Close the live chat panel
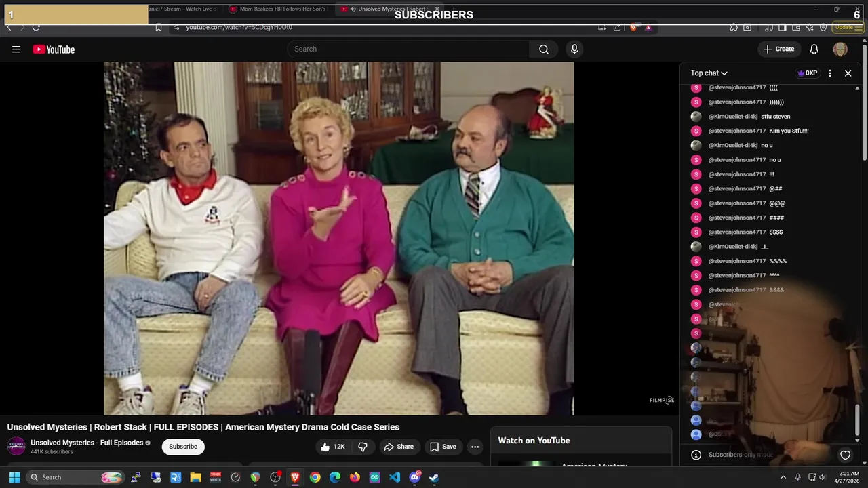Viewport: 868px width, 488px height. click(x=848, y=73)
